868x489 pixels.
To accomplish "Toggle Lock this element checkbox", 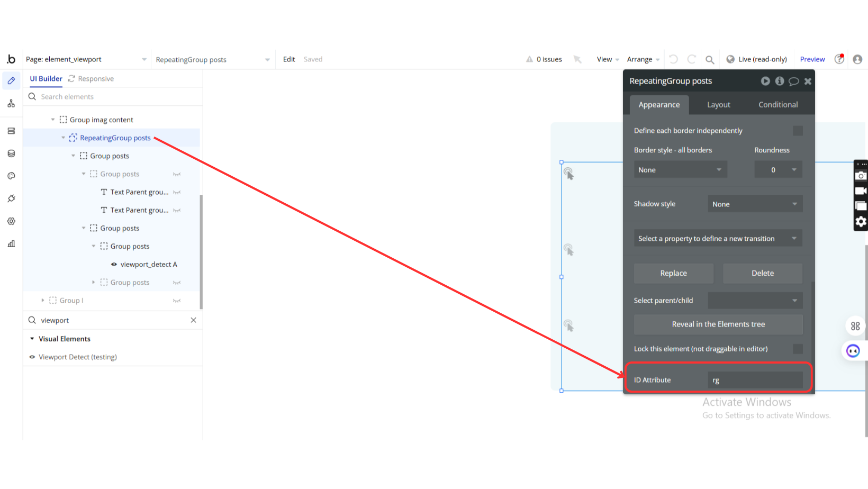I will coord(798,349).
